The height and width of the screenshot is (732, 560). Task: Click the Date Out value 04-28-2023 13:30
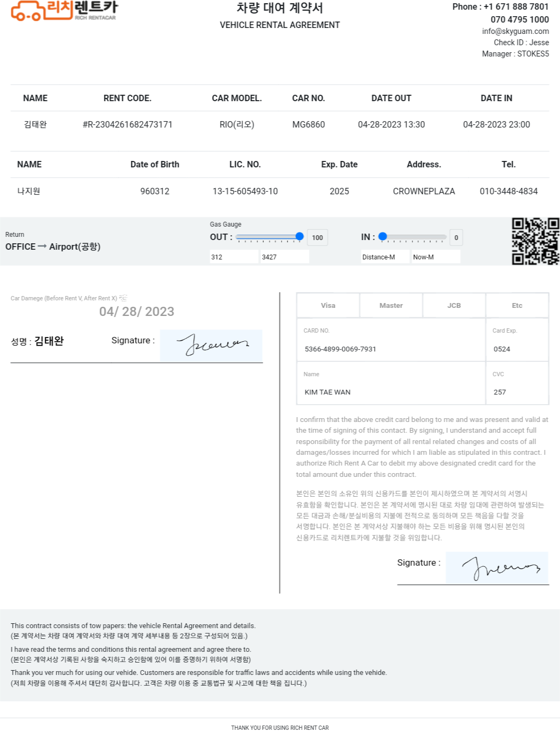[391, 124]
